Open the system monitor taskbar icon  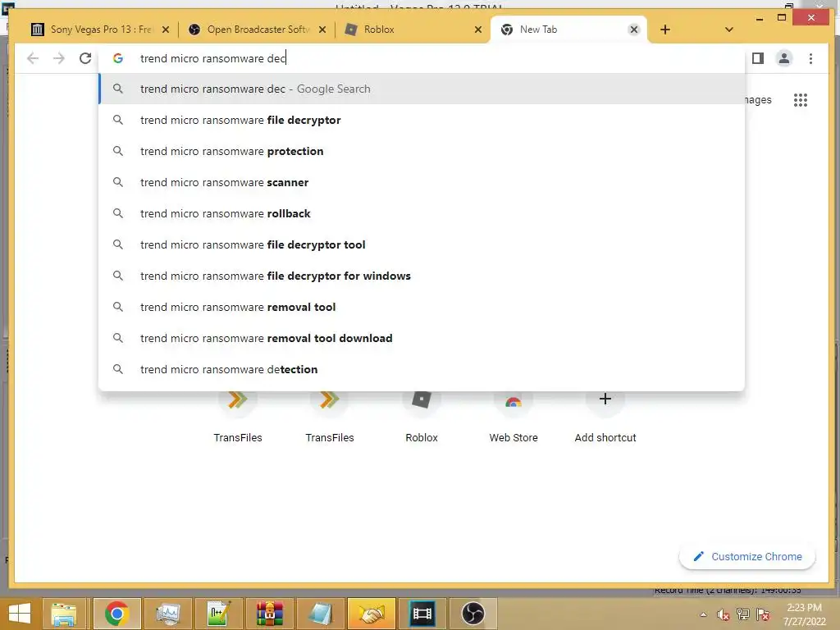coord(167,614)
